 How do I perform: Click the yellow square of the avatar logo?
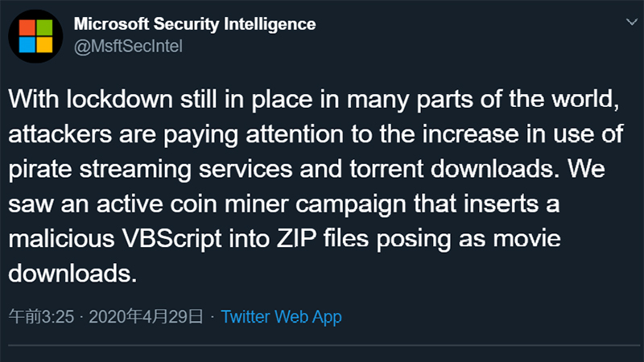click(x=43, y=44)
